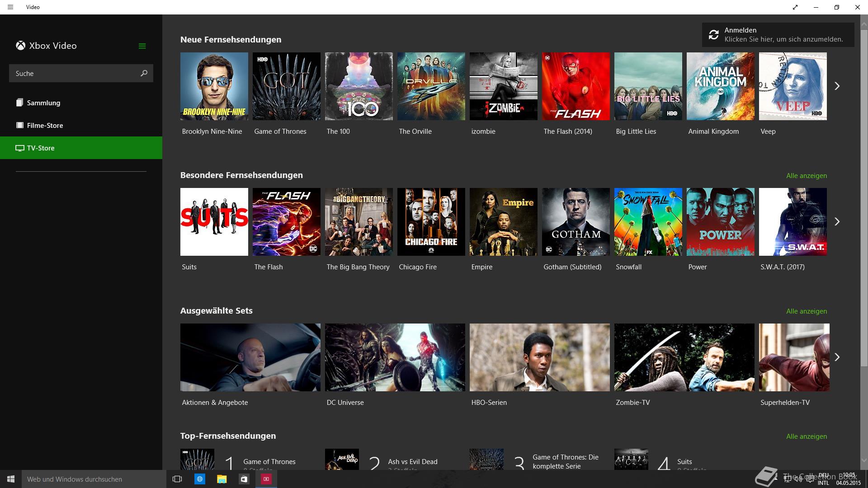This screenshot has height=488, width=868.
Task: Open The Flash (2014) poster
Action: click(576, 86)
